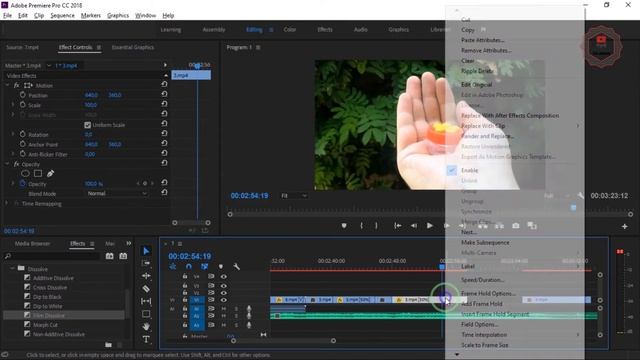Image resolution: width=640 pixels, height=360 pixels.
Task: Click the Effects panel search field
Action: [x=52, y=256]
